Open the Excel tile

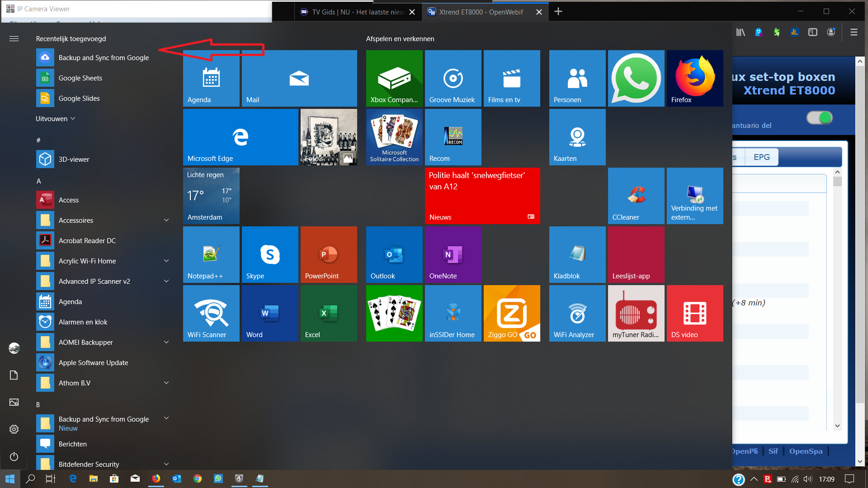pyautogui.click(x=329, y=313)
